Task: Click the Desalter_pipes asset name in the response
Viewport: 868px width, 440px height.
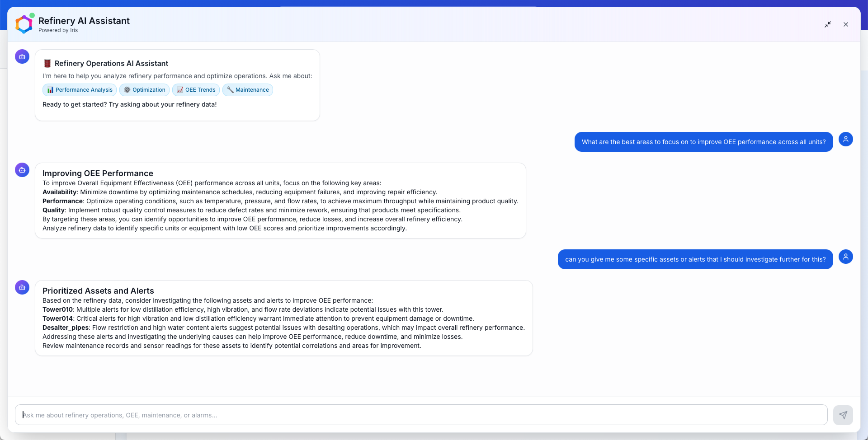Action: (x=66, y=328)
